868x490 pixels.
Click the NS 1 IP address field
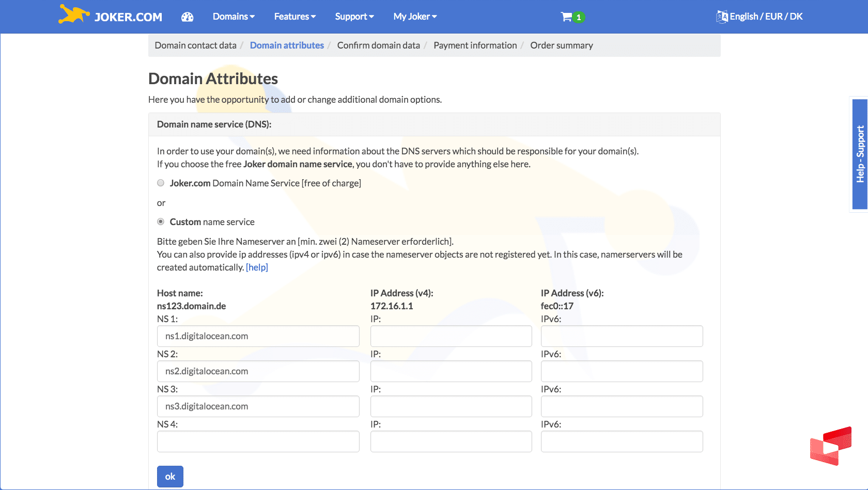(451, 336)
